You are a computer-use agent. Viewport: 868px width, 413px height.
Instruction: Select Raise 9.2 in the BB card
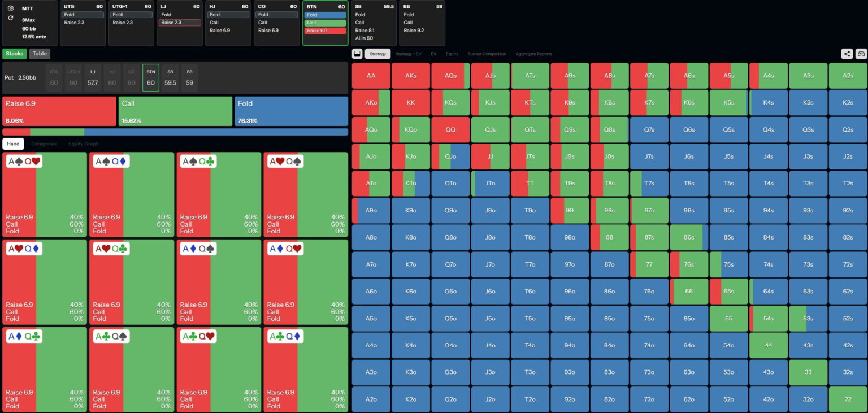tap(422, 31)
